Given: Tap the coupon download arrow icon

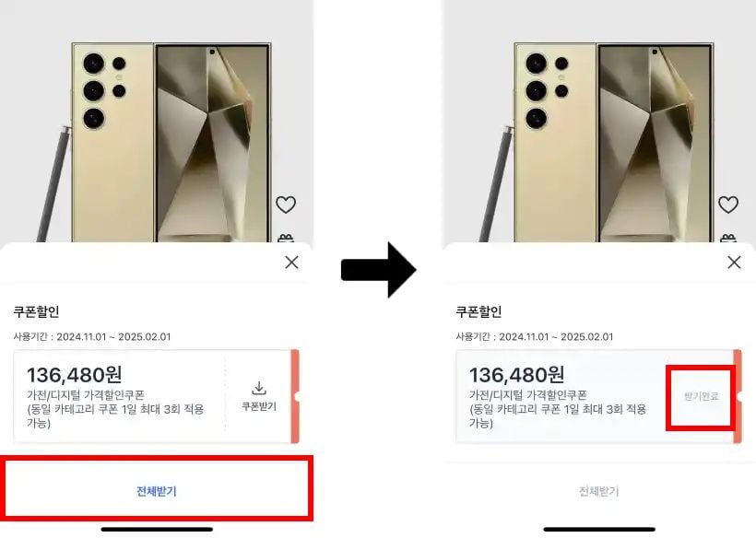Looking at the screenshot, I should tap(259, 388).
